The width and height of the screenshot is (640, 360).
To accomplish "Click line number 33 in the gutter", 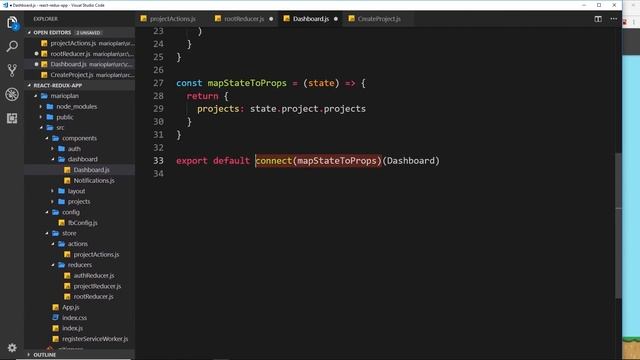I will (158, 161).
